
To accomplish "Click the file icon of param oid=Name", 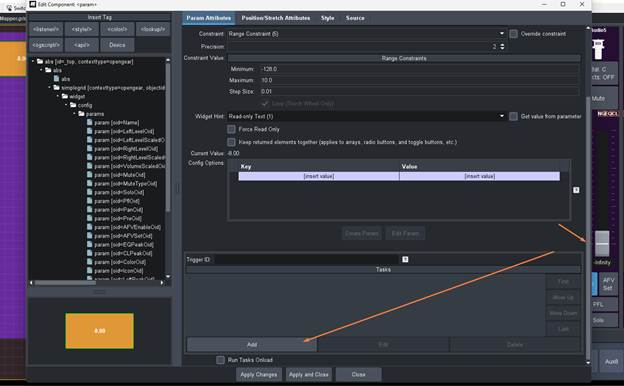I will (90, 123).
